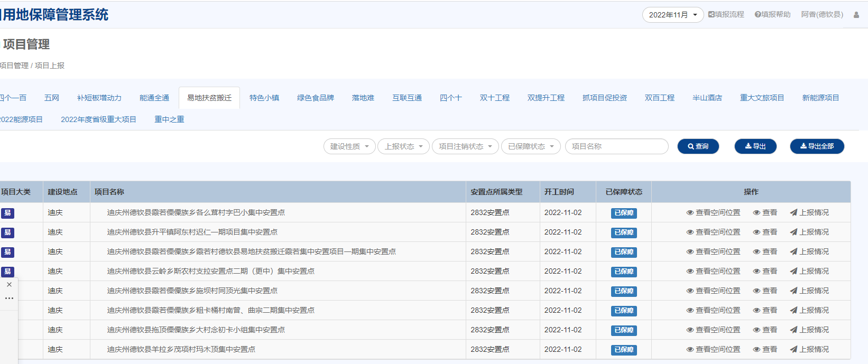Close the floating side panel with X

tap(9, 285)
